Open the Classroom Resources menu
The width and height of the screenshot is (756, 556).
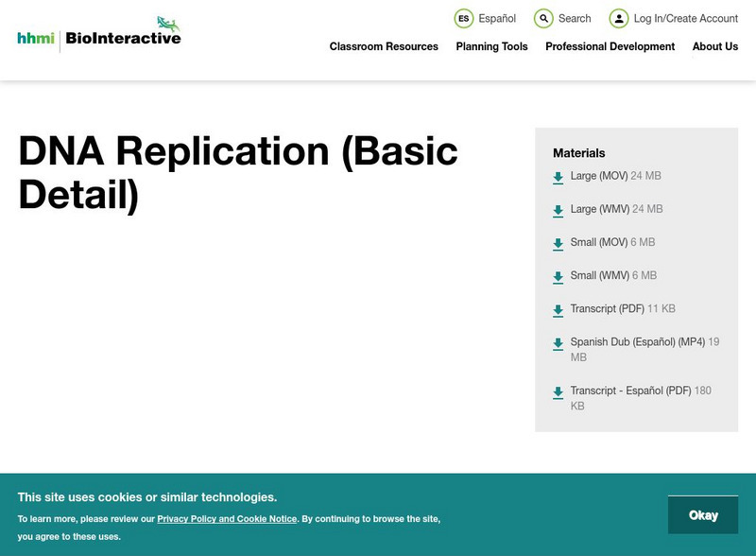coord(383,46)
